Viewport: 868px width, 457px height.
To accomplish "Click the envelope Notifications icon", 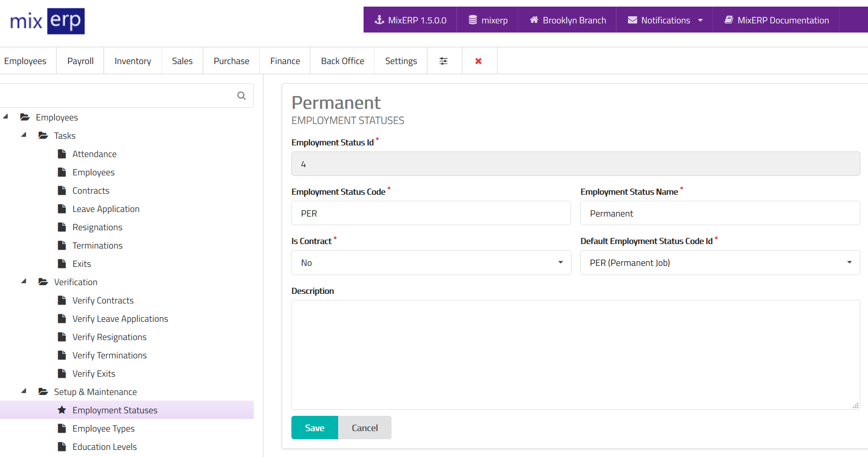I will [x=633, y=20].
